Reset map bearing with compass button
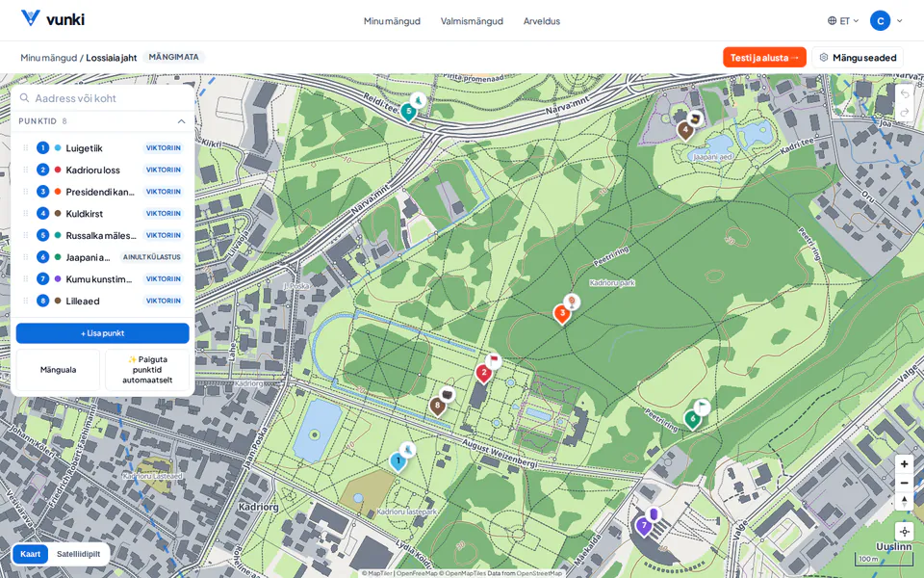The height and width of the screenshot is (578, 924). pyautogui.click(x=904, y=501)
